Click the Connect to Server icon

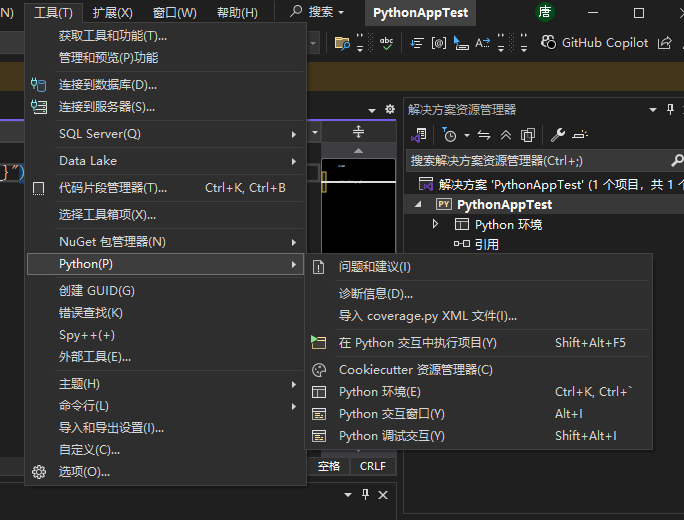pos(38,106)
